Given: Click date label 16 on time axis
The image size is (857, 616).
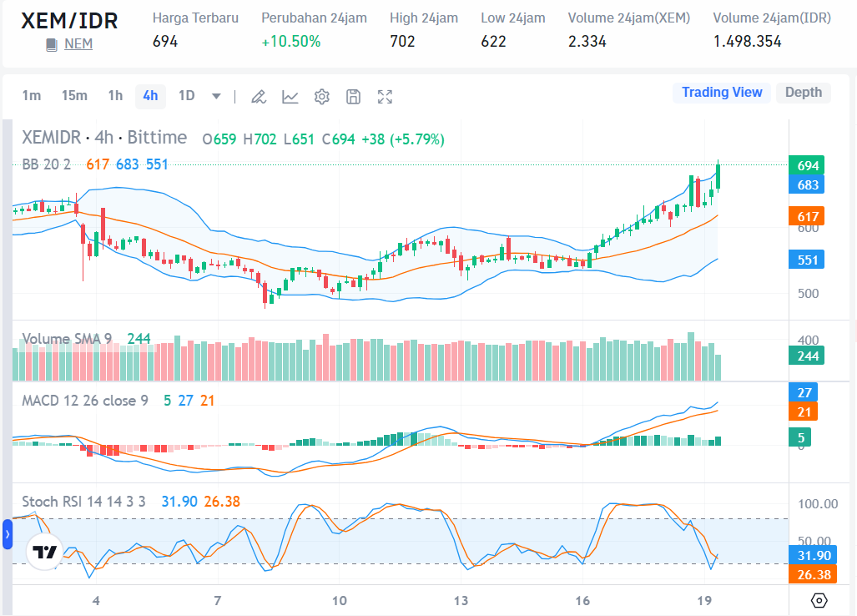Looking at the screenshot, I should [582, 601].
